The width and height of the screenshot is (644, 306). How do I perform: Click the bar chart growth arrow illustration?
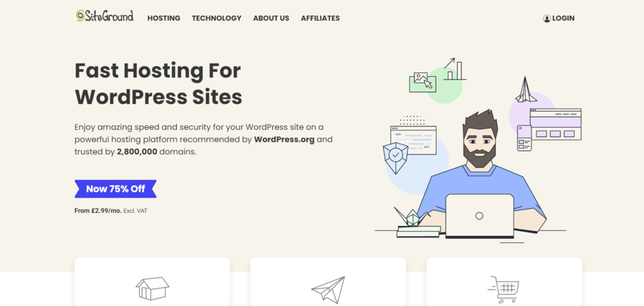455,69
